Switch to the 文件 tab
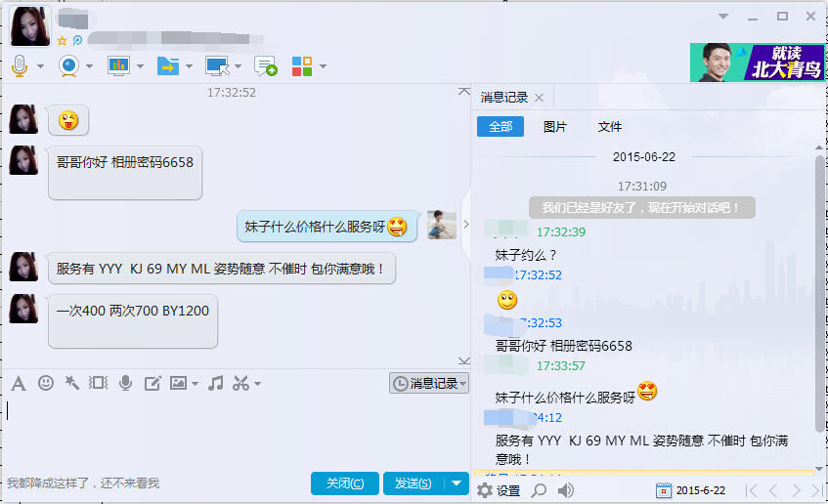This screenshot has height=504, width=828. (609, 127)
